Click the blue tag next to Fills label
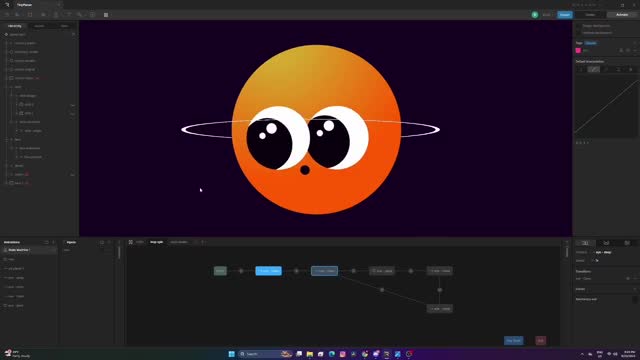Image resolution: width=640 pixels, height=360 pixels. (x=591, y=43)
